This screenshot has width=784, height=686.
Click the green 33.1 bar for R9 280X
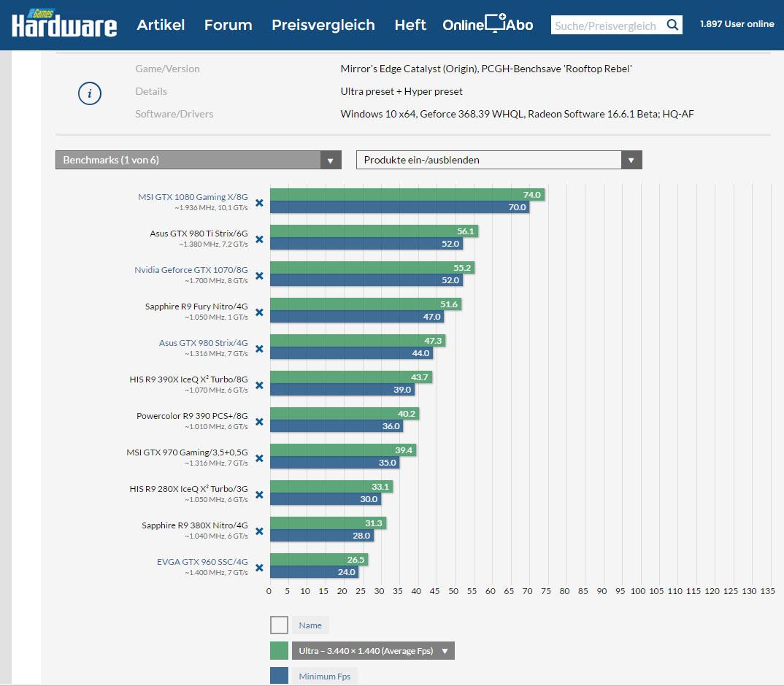click(331, 487)
